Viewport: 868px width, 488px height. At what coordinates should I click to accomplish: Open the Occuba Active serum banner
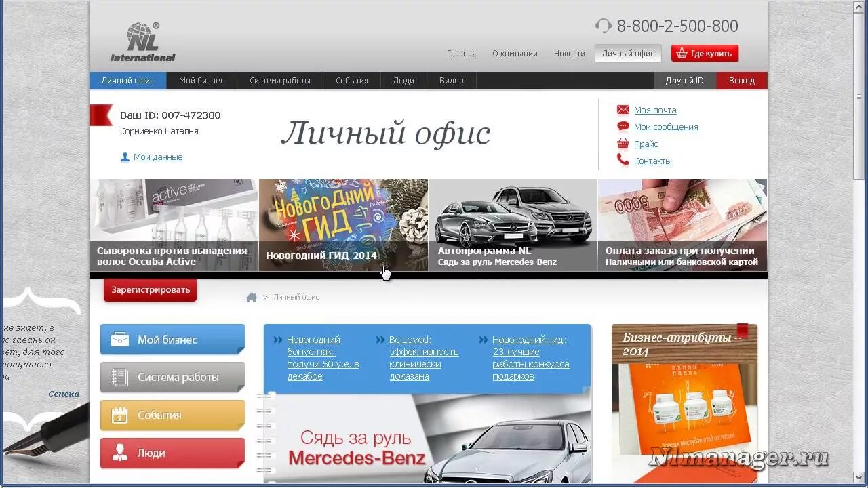[x=174, y=225]
